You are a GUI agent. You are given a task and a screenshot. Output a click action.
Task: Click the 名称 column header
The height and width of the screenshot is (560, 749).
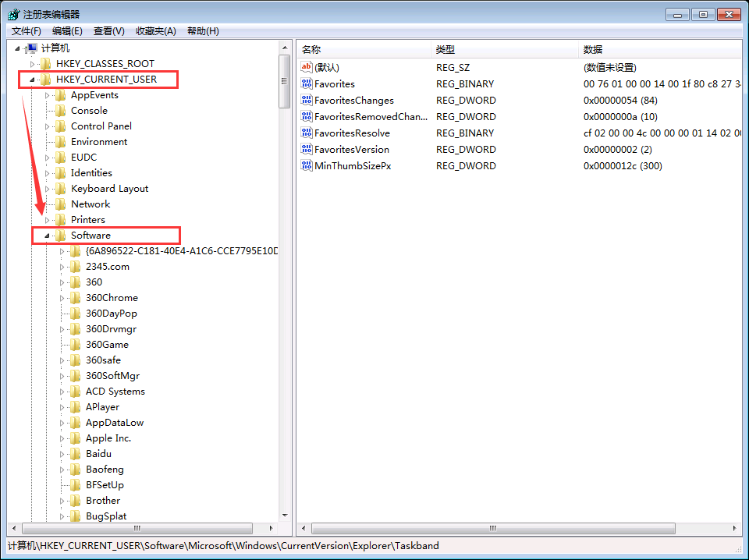(x=312, y=50)
